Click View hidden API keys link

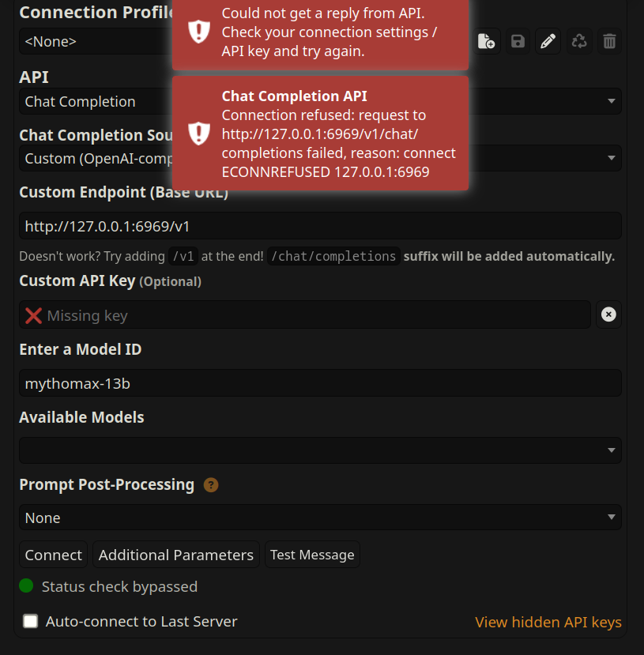point(548,623)
